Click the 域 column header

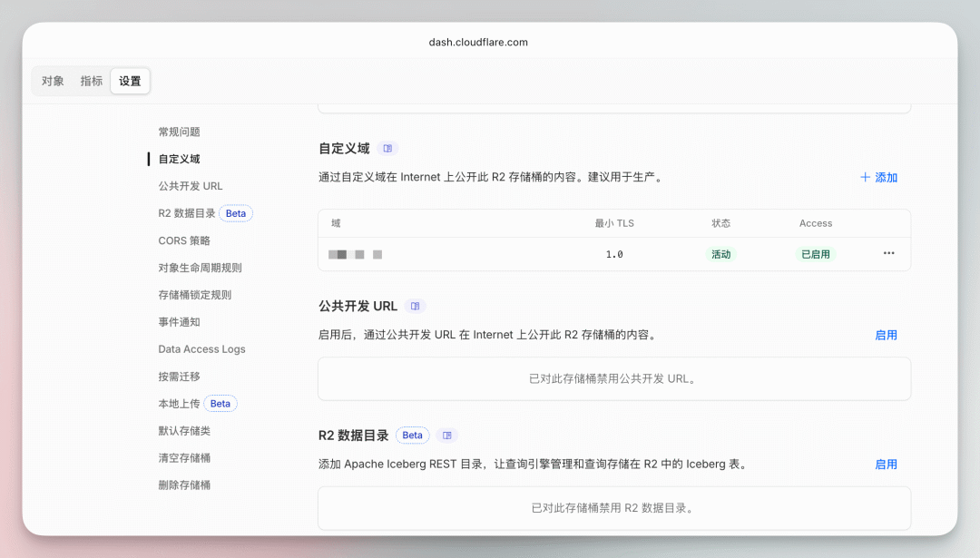click(336, 223)
